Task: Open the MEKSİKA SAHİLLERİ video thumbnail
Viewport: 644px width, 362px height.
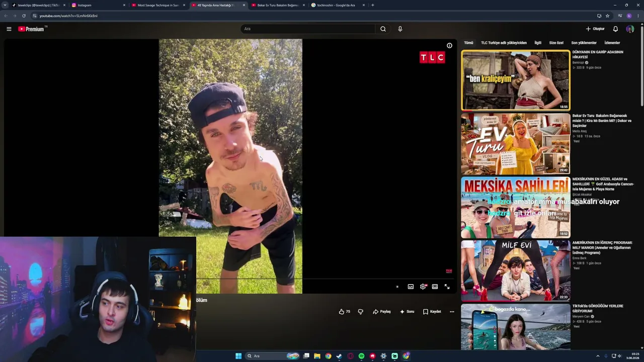Action: pyautogui.click(x=516, y=207)
